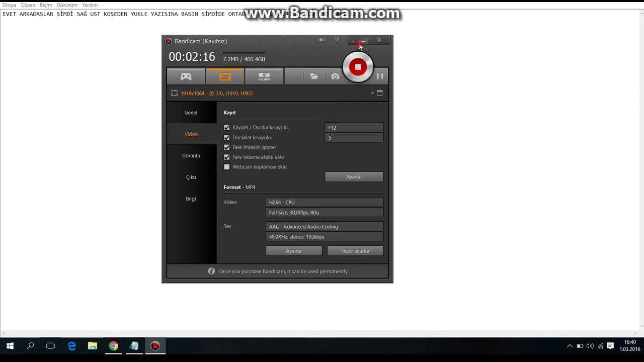Open the Windows Start menu
Image resolution: width=644 pixels, height=362 pixels.
pos(10,346)
